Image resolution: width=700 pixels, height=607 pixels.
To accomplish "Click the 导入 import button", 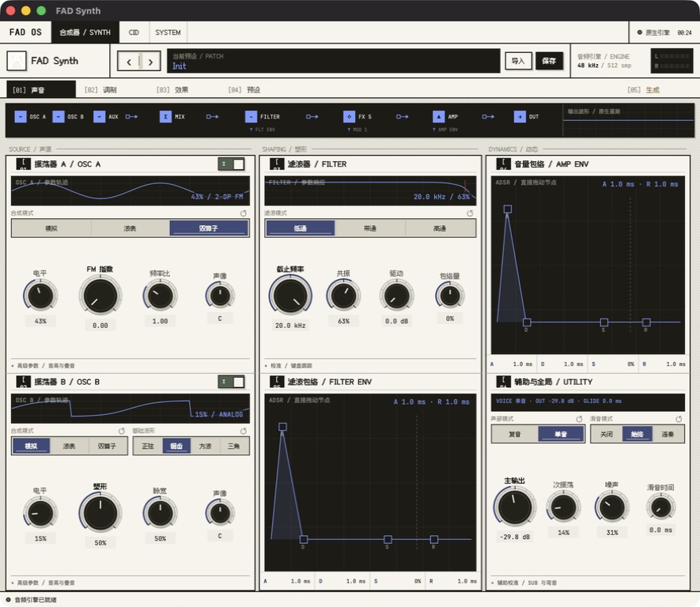I will point(518,61).
